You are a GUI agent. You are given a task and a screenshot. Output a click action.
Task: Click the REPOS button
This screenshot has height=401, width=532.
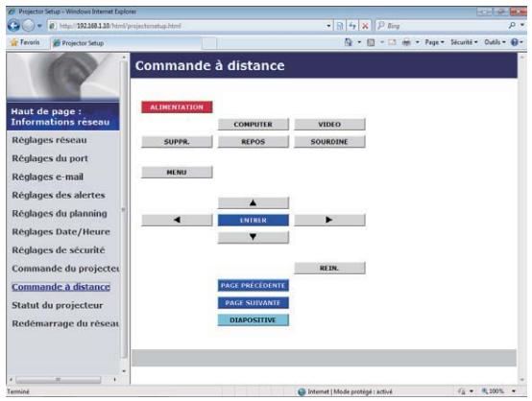(254, 142)
